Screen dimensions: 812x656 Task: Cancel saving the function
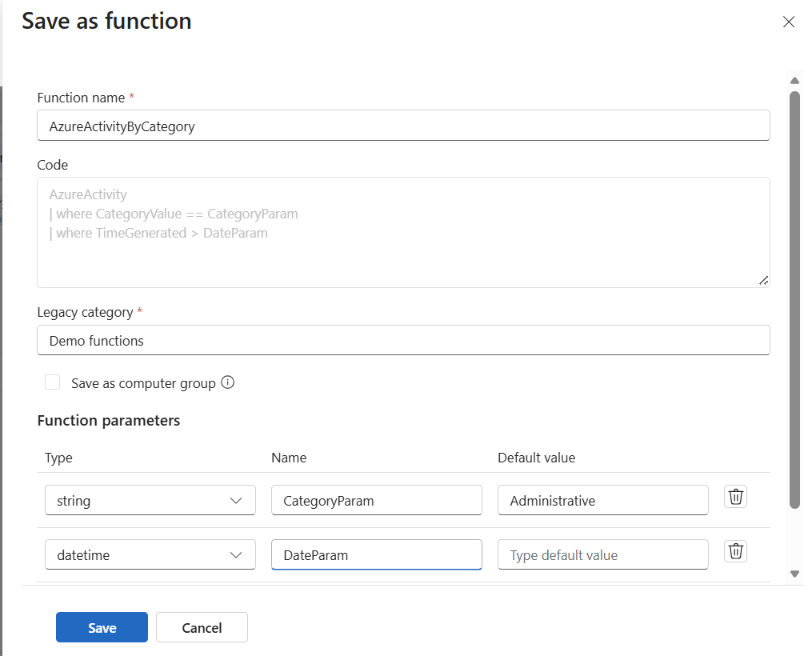tap(202, 627)
